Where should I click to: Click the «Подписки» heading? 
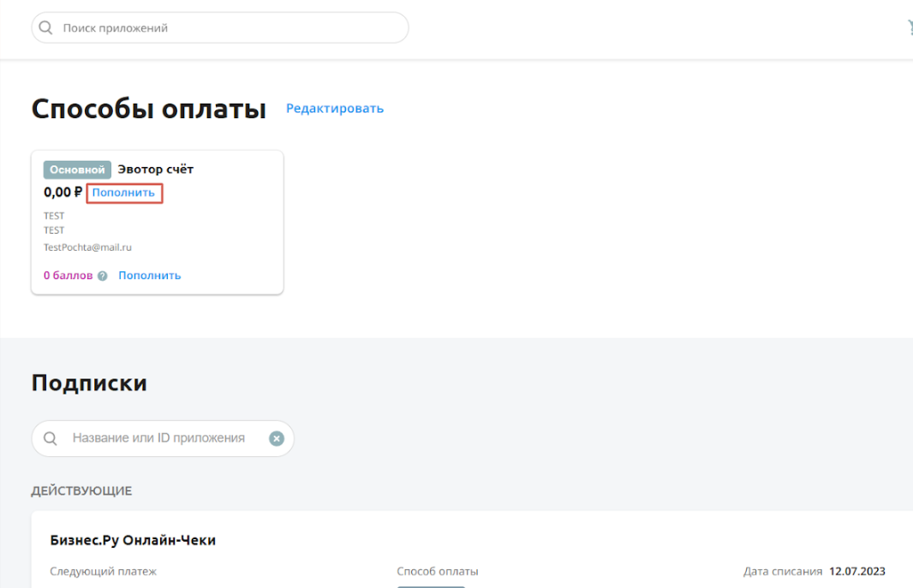point(89,383)
